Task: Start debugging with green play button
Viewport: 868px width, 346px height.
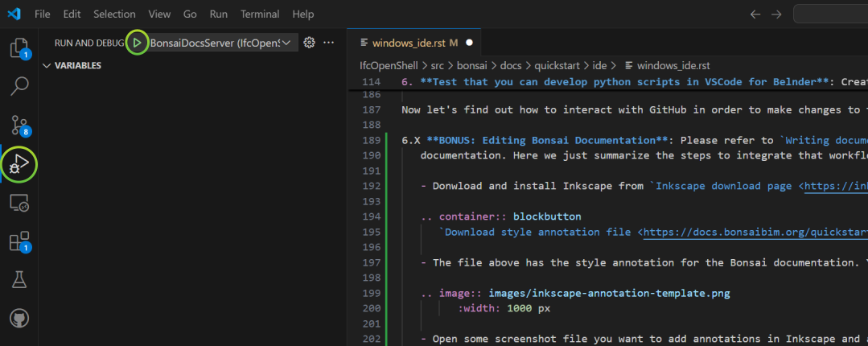Action: [x=138, y=43]
